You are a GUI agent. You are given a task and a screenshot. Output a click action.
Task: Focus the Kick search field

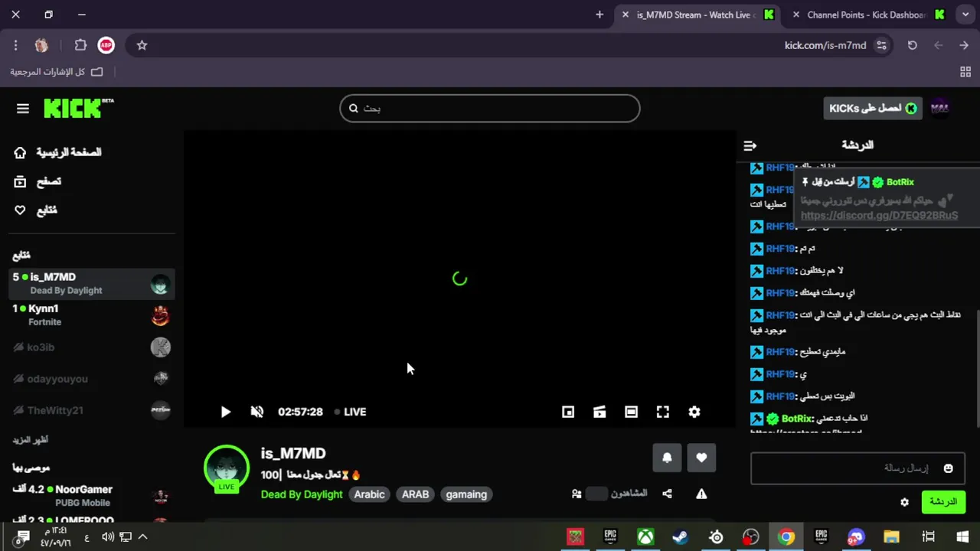490,108
